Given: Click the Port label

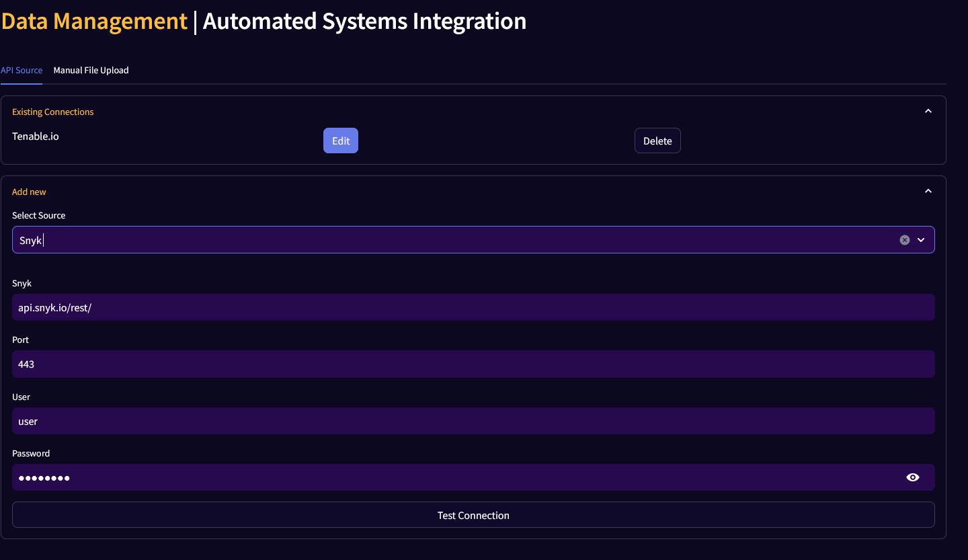Looking at the screenshot, I should (x=20, y=339).
